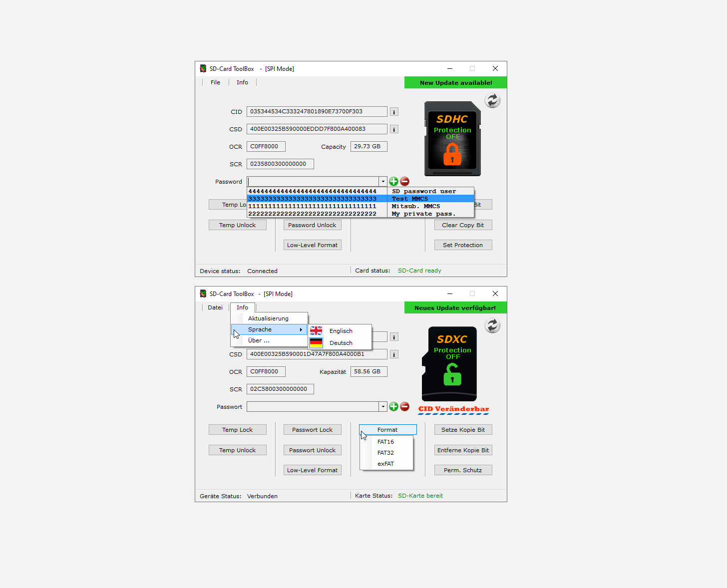Click CSD info icon in English window
The height and width of the screenshot is (588, 727).
pyautogui.click(x=394, y=129)
